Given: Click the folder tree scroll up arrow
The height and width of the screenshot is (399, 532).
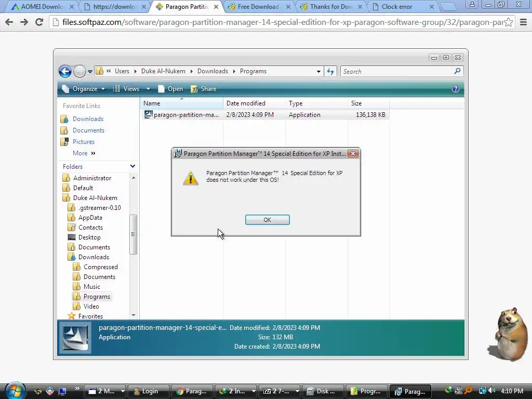Looking at the screenshot, I should tap(134, 178).
